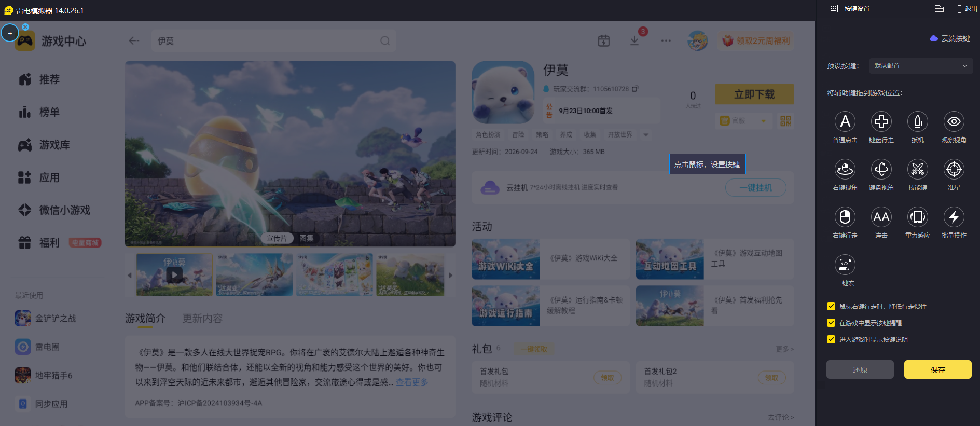Select the 连击 AA combo icon
The height and width of the screenshot is (426, 980).
pos(881,217)
